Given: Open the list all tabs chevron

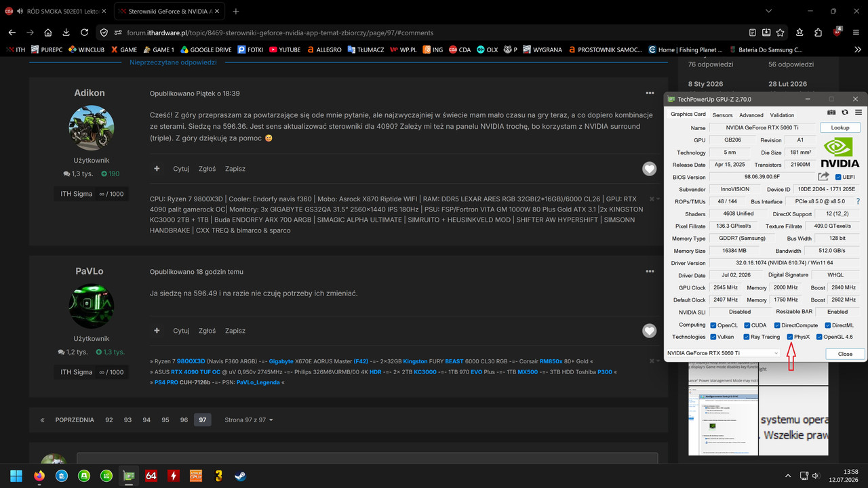Looking at the screenshot, I should (768, 12).
